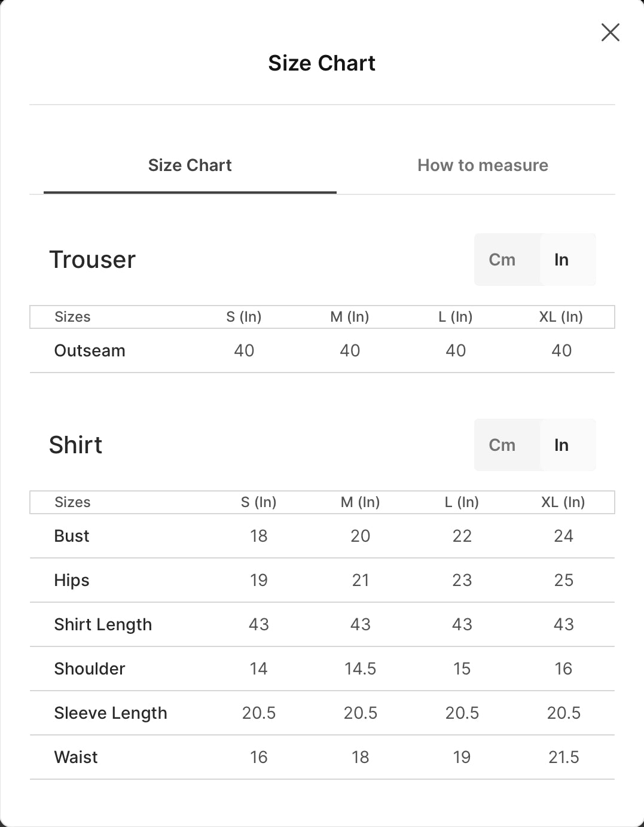The height and width of the screenshot is (827, 644).
Task: Click the Shoulder M value 14.5
Action: [361, 669]
